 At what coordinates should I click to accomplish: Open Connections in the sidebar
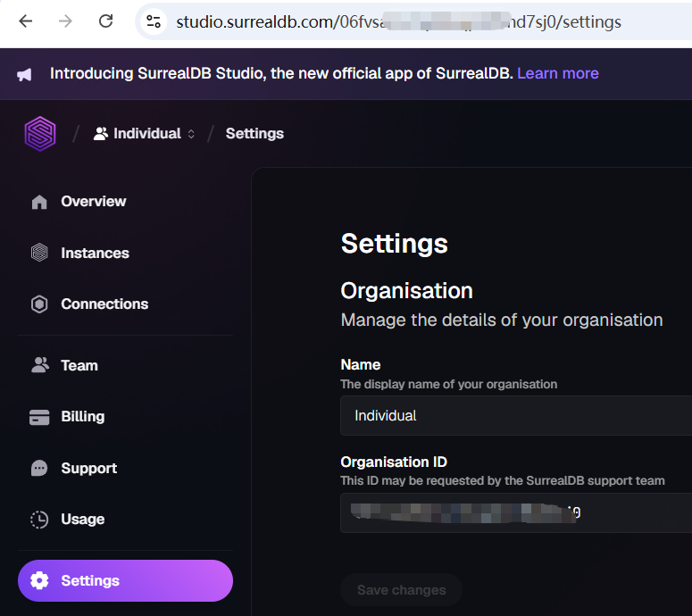[125, 304]
